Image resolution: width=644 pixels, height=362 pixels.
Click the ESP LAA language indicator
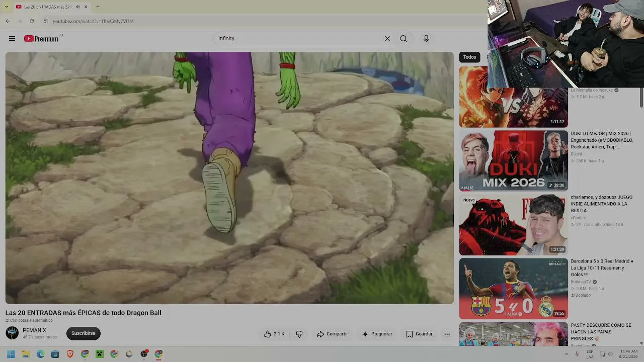pos(590,354)
